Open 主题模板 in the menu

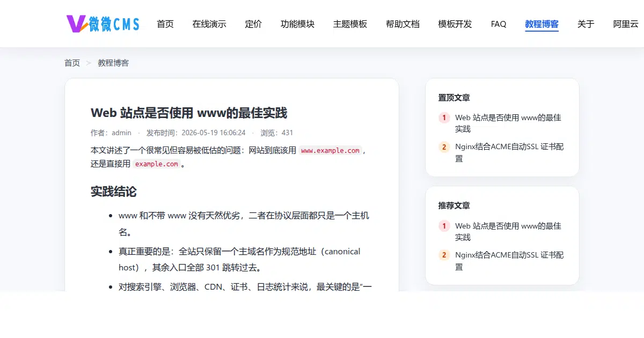point(350,24)
